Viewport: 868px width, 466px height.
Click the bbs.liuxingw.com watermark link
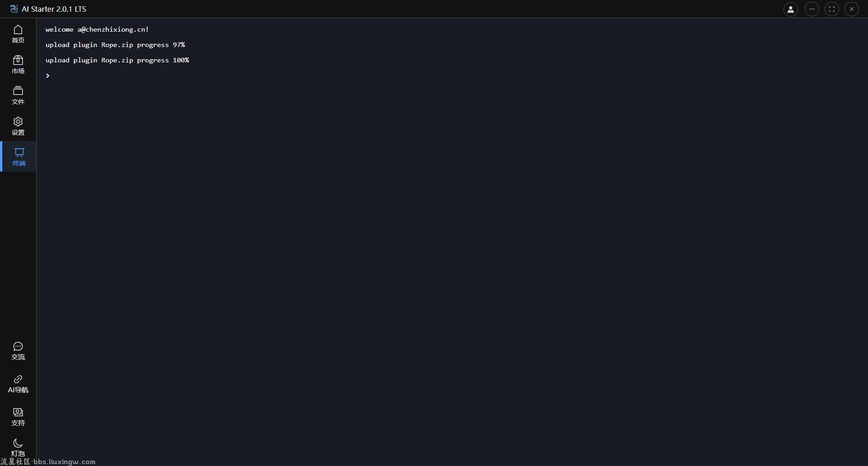tap(65, 461)
